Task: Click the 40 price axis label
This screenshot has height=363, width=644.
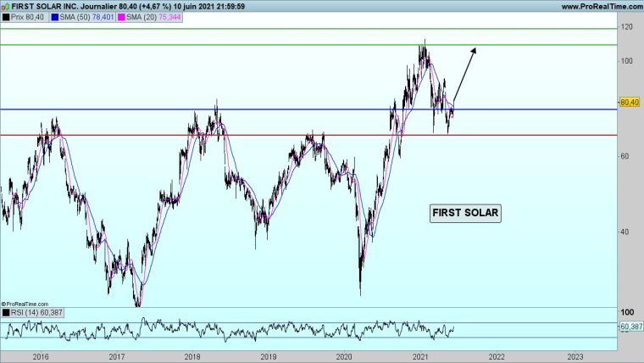Action: 625,232
